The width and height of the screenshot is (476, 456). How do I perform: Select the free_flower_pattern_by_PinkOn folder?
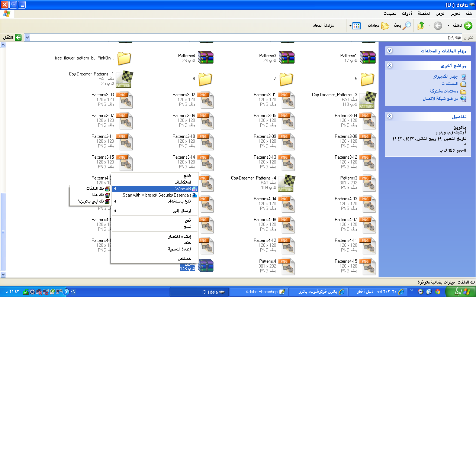tap(124, 58)
